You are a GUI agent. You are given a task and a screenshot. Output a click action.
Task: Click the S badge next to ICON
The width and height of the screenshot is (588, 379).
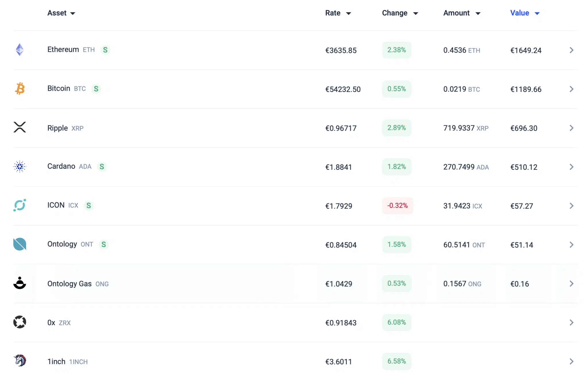click(89, 205)
